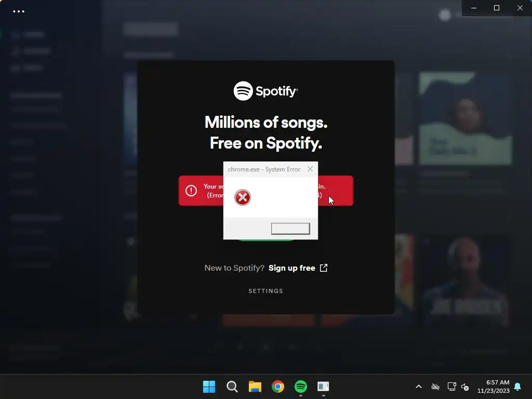532x399 pixels.
Task: Switch to Spotify via the taskbar icon
Action: pyautogui.click(x=301, y=387)
